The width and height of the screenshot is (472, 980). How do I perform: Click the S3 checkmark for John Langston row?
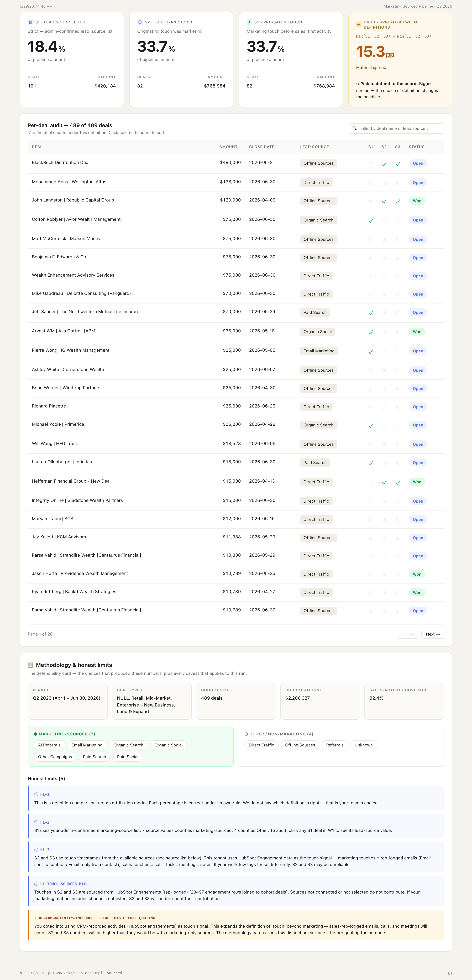click(398, 202)
